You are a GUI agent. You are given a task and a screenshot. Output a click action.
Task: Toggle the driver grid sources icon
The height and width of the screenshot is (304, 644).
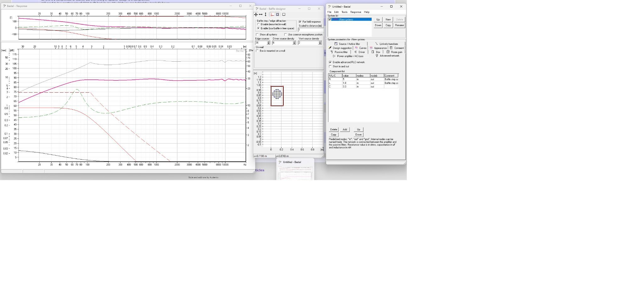coord(278,14)
